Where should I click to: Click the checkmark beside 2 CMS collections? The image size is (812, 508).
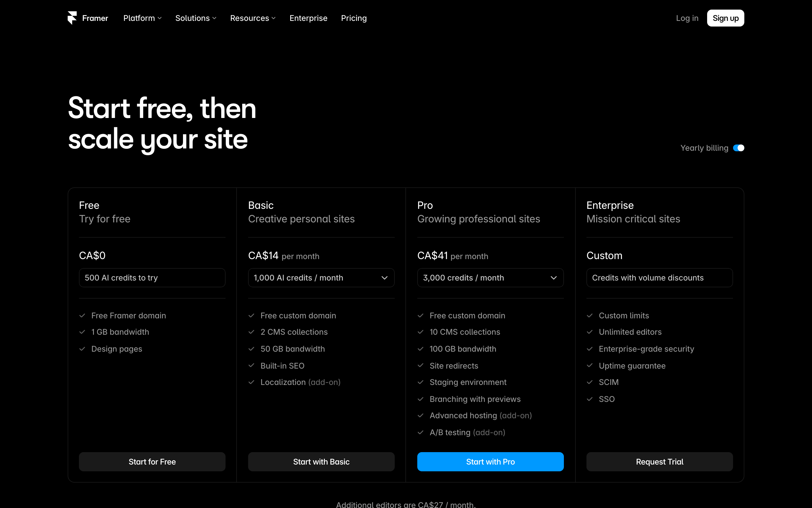point(251,332)
